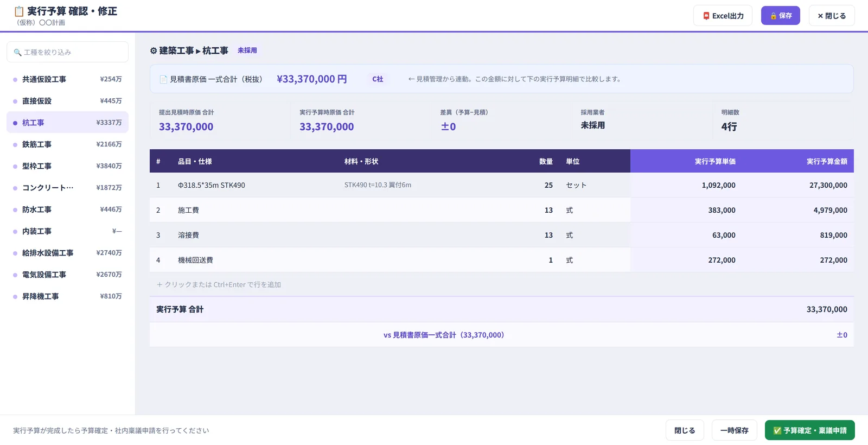Click amount cell 27,300,000
This screenshot has width=868, height=445.
pyautogui.click(x=828, y=185)
